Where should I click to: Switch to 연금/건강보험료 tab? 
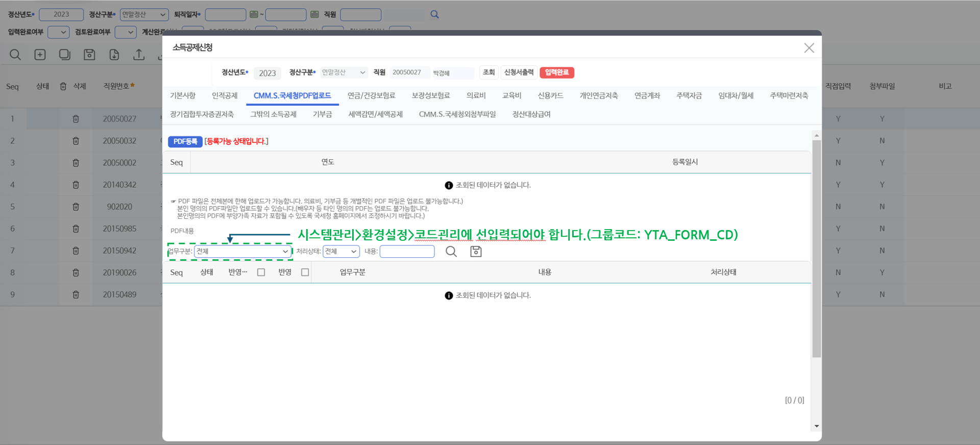[372, 95]
